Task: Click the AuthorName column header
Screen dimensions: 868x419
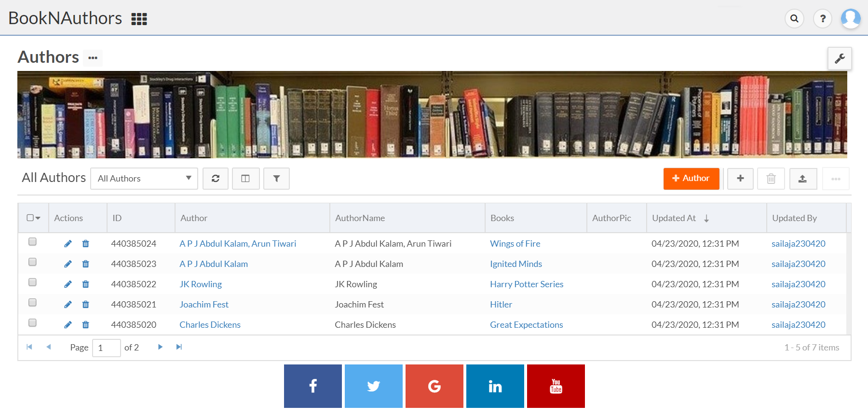Action: [360, 218]
